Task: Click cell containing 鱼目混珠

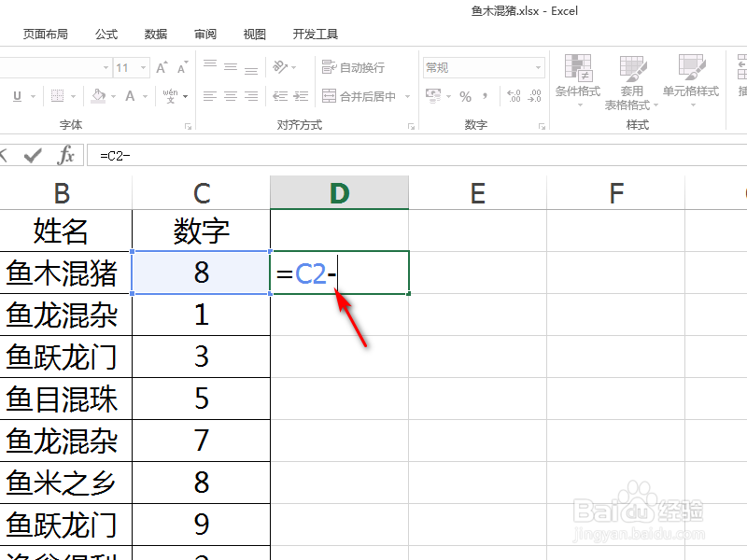Action: 65,399
